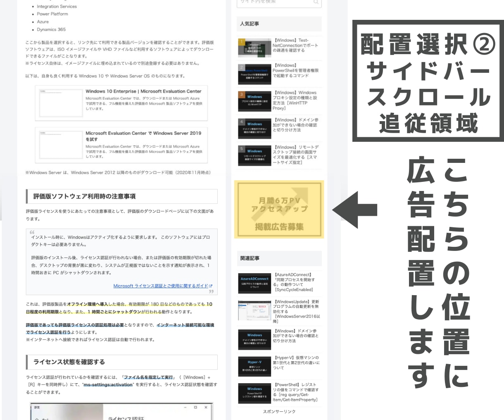
Task: Click the embedded 設定 window screenshot image
Action: click(121, 412)
